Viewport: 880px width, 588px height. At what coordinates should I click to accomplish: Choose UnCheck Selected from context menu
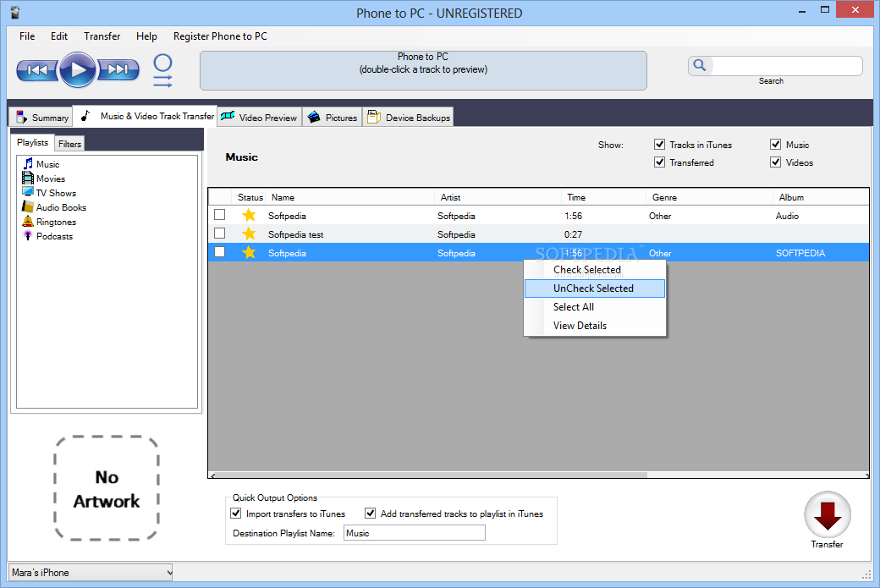click(x=595, y=289)
